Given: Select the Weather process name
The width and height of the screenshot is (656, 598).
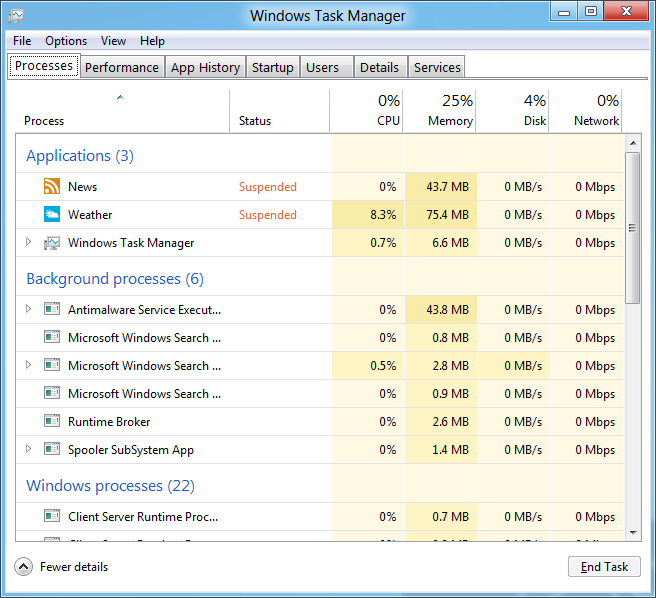Looking at the screenshot, I should click(x=90, y=215).
